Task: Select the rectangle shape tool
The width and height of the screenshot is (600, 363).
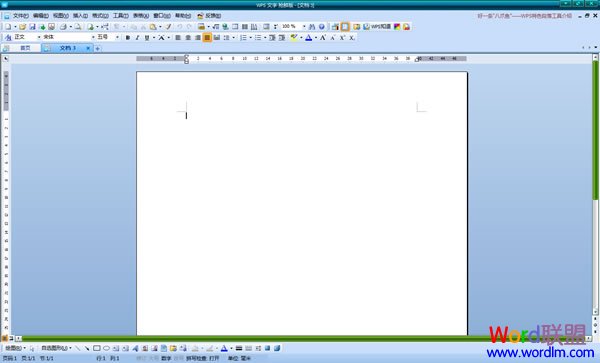Action: [x=97, y=348]
